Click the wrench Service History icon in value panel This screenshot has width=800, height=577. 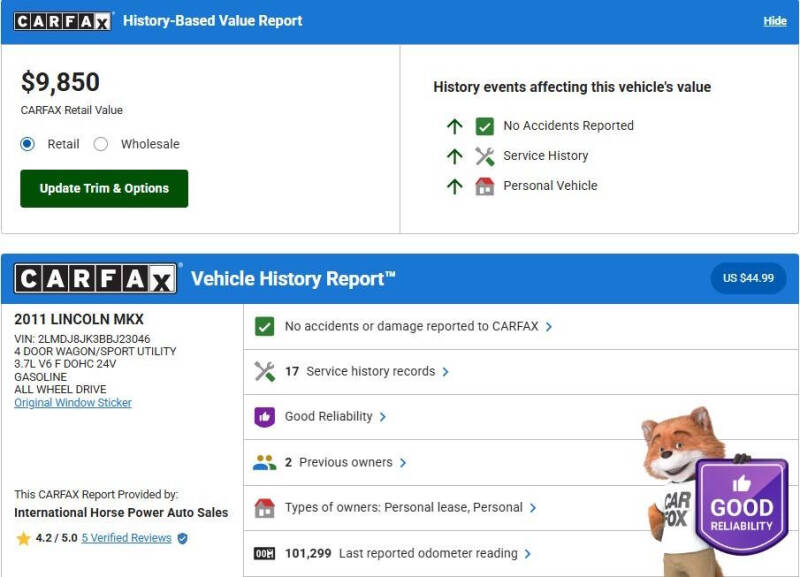(485, 156)
